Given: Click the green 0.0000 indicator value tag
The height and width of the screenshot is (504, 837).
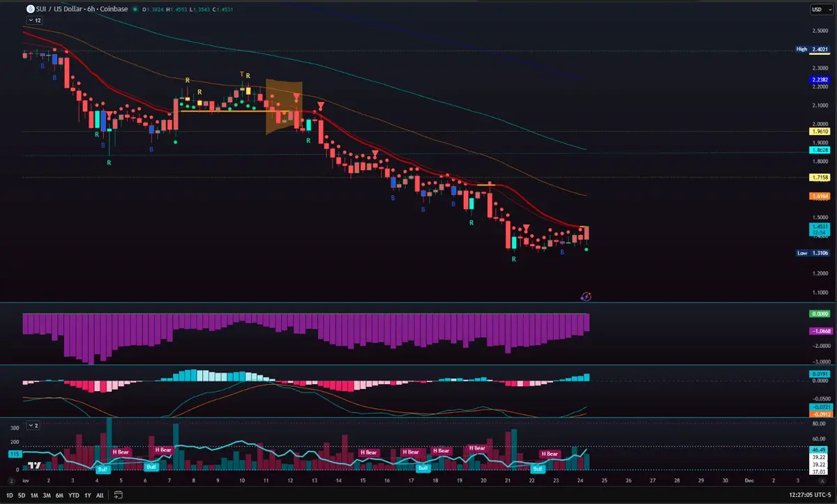Looking at the screenshot, I should click(820, 314).
